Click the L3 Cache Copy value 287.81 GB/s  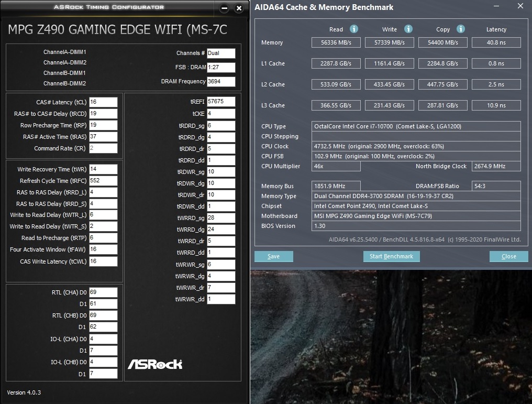(443, 105)
